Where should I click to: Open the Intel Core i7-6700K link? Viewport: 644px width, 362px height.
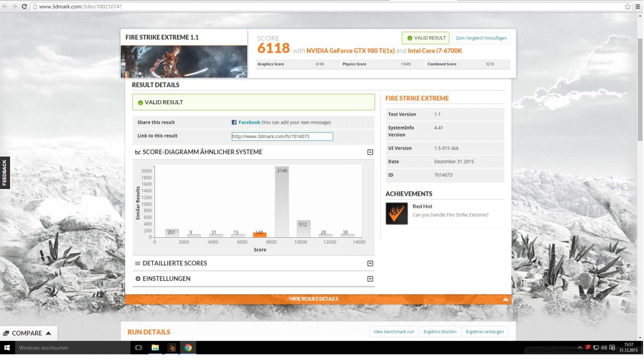435,51
